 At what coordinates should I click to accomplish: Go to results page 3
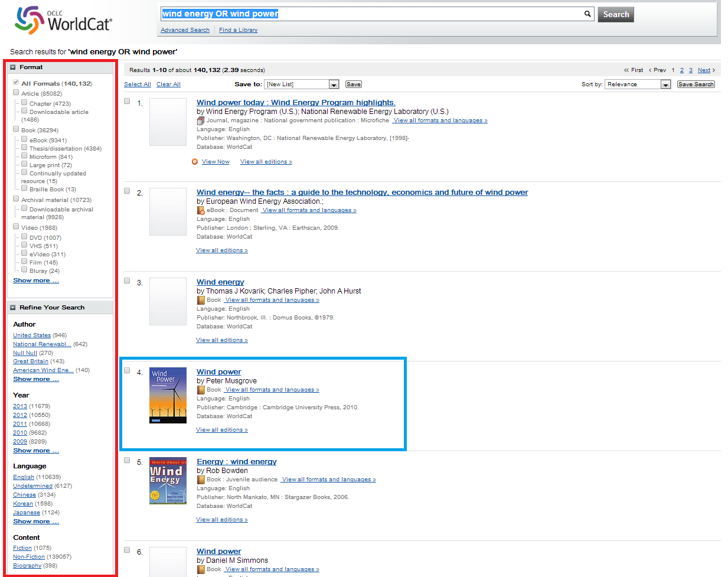click(691, 70)
